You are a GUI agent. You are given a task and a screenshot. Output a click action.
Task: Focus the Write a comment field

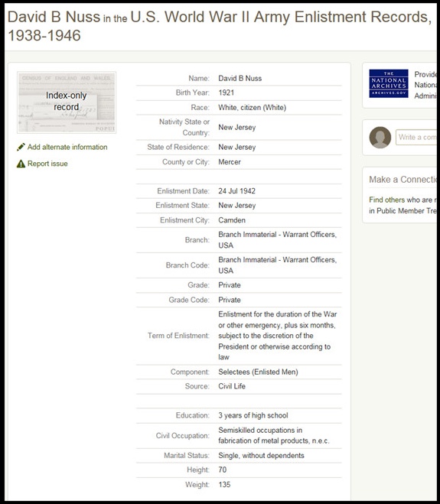coord(416,137)
